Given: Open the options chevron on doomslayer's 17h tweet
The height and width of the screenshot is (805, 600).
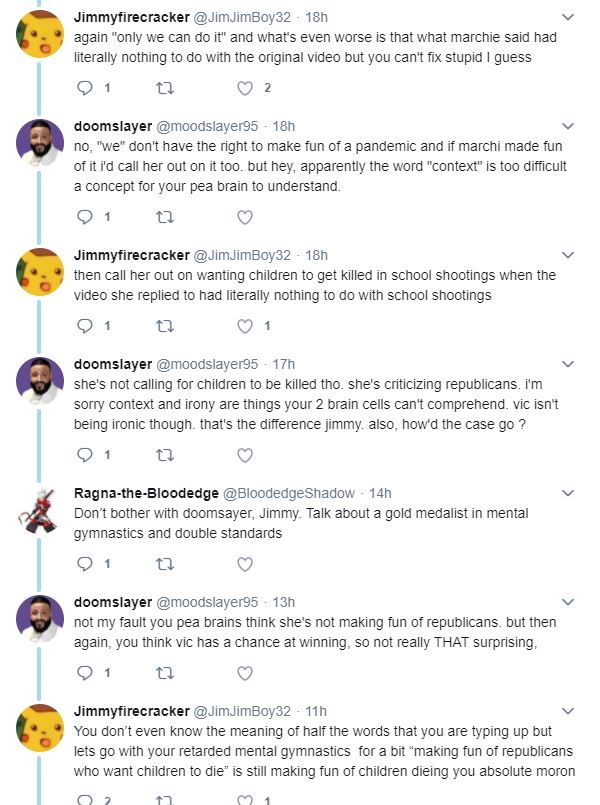Looking at the screenshot, I should pyautogui.click(x=568, y=364).
